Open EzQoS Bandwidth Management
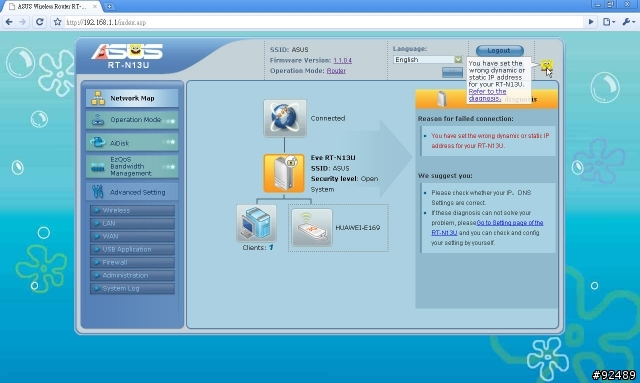 pyautogui.click(x=132, y=166)
